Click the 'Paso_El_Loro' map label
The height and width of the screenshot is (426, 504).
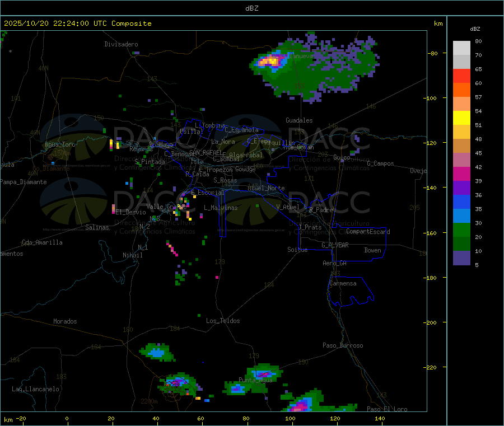387,409
